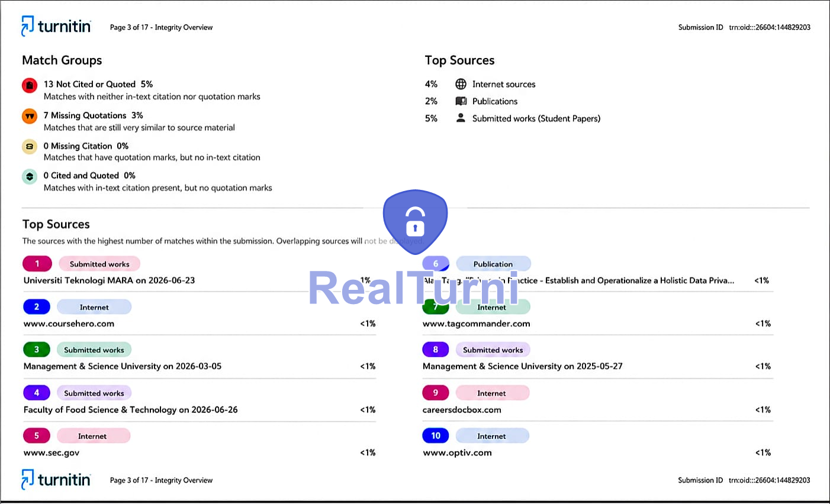The width and height of the screenshot is (830, 504).
Task: Click the <1% value for www.tagcommander.com
Action: coord(763,324)
